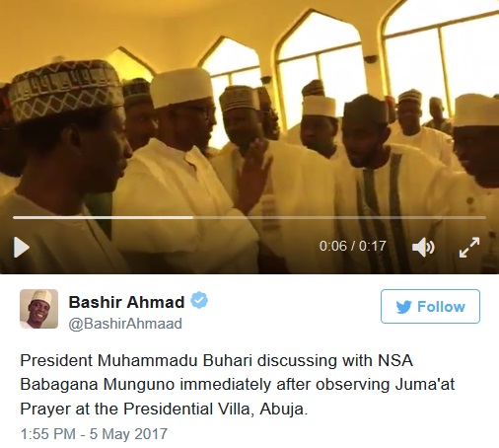The image size is (499, 448).
Task: Follow Bashir Ahmad
Action: click(x=430, y=307)
